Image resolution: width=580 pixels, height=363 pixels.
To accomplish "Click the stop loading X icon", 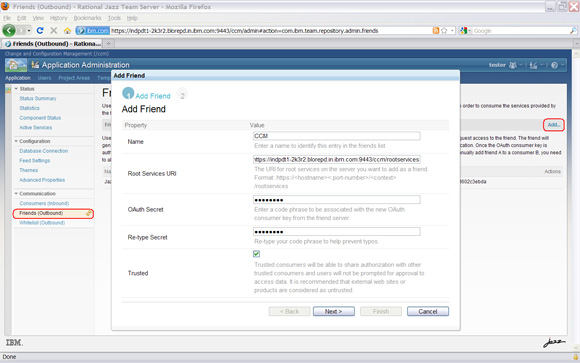I will tap(54, 31).
